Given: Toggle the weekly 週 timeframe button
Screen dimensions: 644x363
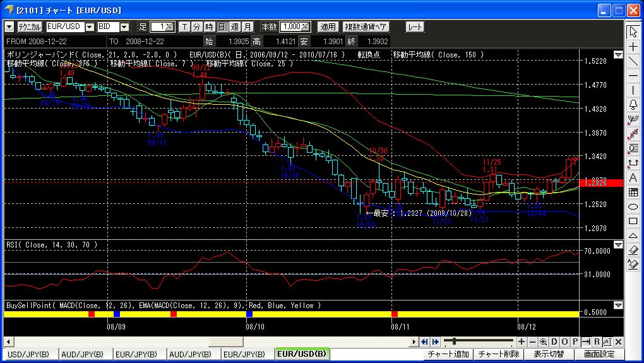Looking at the screenshot, I should (235, 27).
